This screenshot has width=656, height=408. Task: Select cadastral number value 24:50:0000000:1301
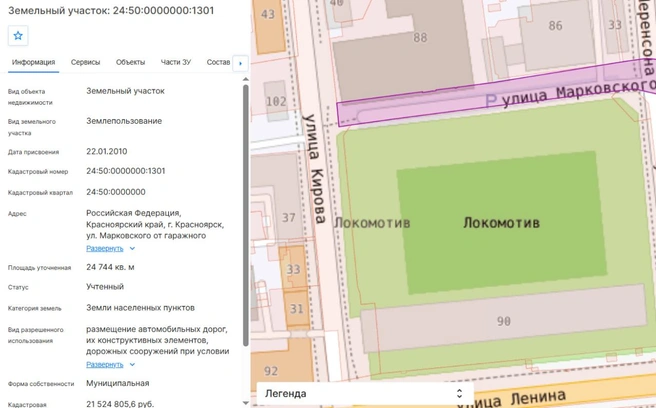point(126,171)
